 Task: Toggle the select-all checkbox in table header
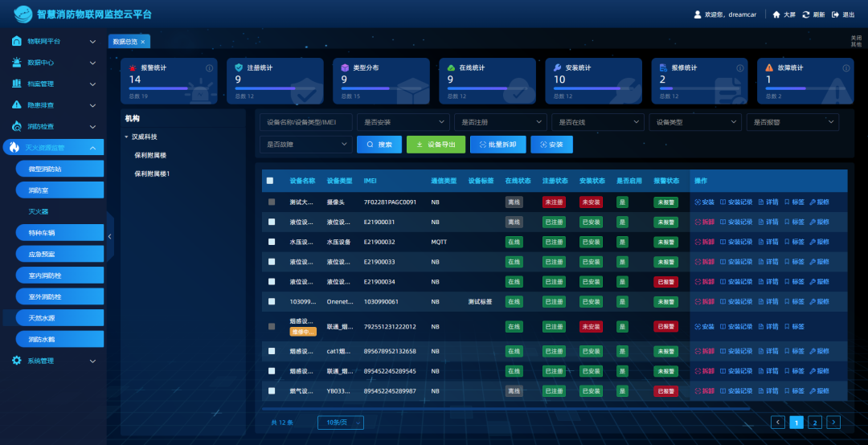(x=270, y=181)
